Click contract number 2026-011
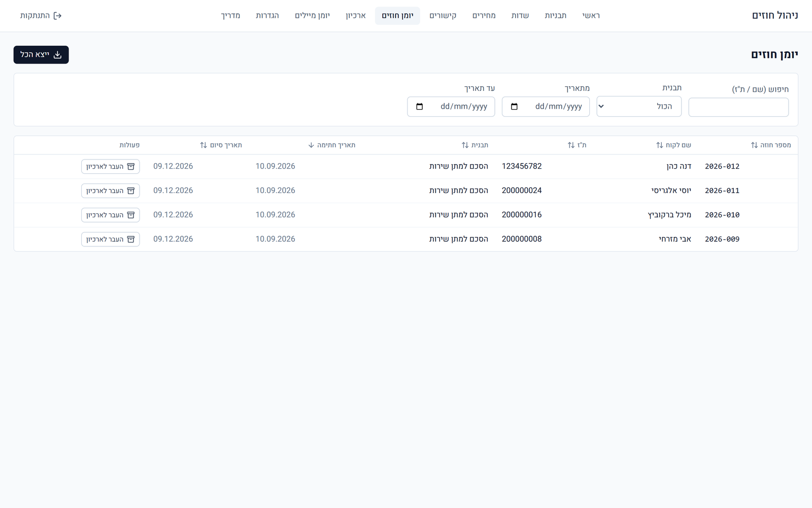Screen dimensions: 812x508 coord(722,191)
